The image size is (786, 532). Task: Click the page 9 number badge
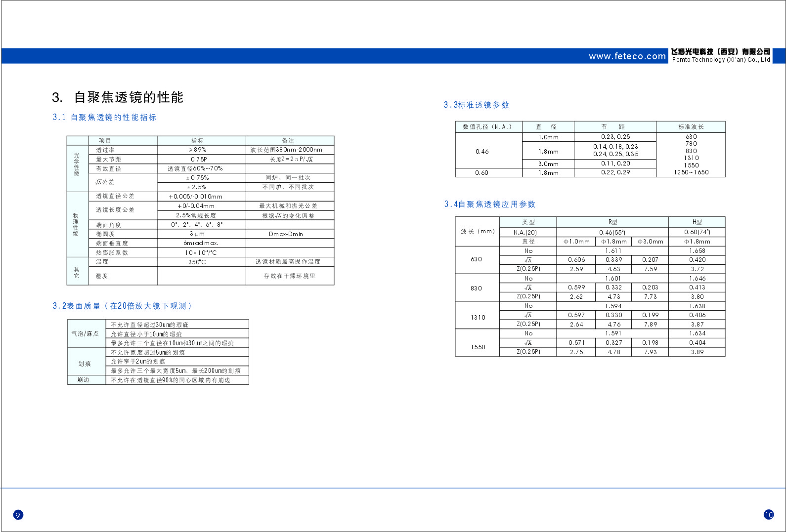pos(18,515)
